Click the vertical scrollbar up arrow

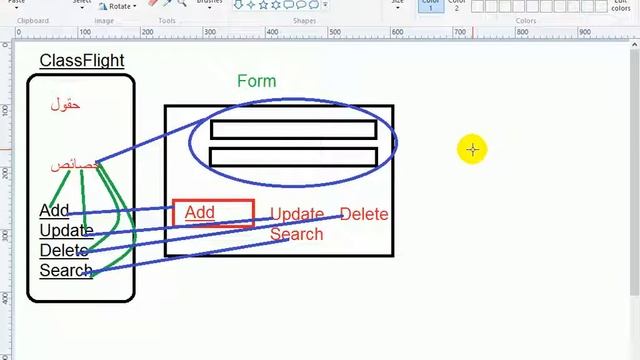click(x=634, y=44)
